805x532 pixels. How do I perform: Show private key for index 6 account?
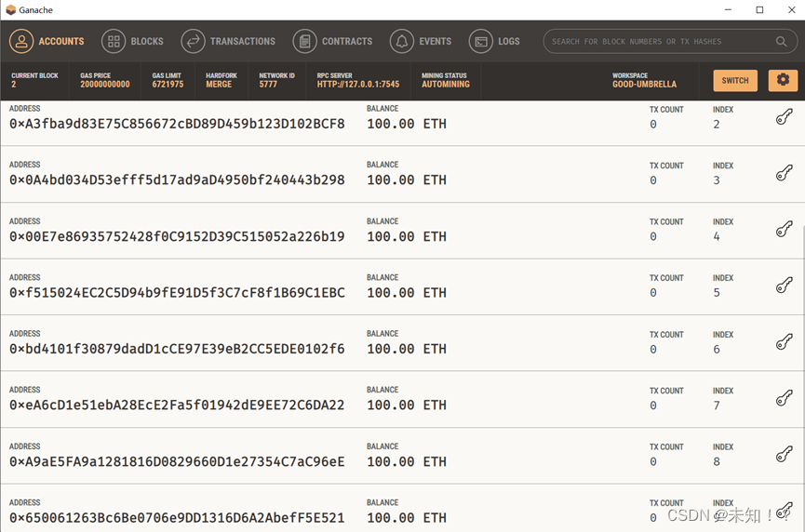pos(784,341)
